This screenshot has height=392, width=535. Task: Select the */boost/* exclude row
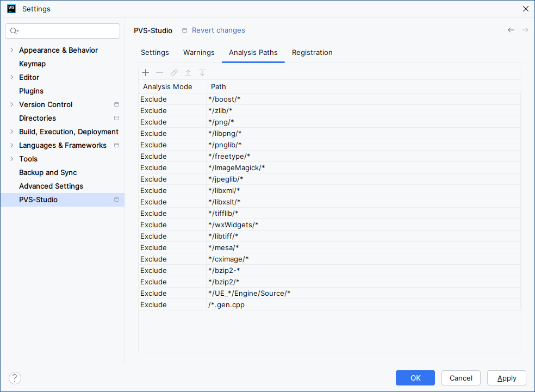point(272,99)
